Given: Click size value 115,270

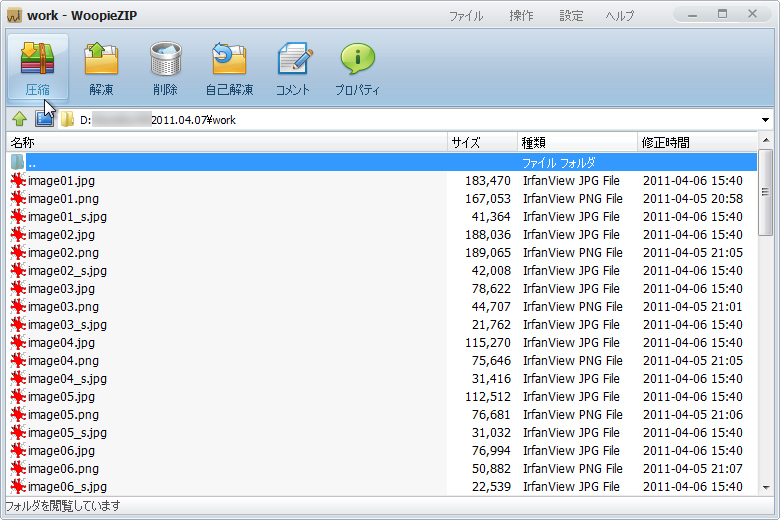Looking at the screenshot, I should 488,343.
